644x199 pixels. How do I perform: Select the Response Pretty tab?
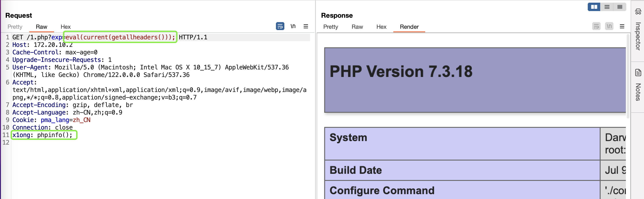point(330,27)
